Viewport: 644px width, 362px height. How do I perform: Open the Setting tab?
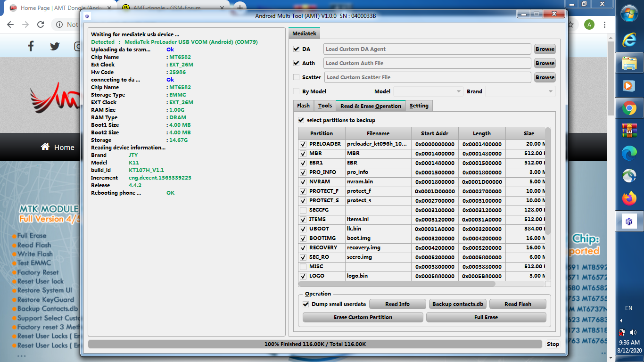419,106
